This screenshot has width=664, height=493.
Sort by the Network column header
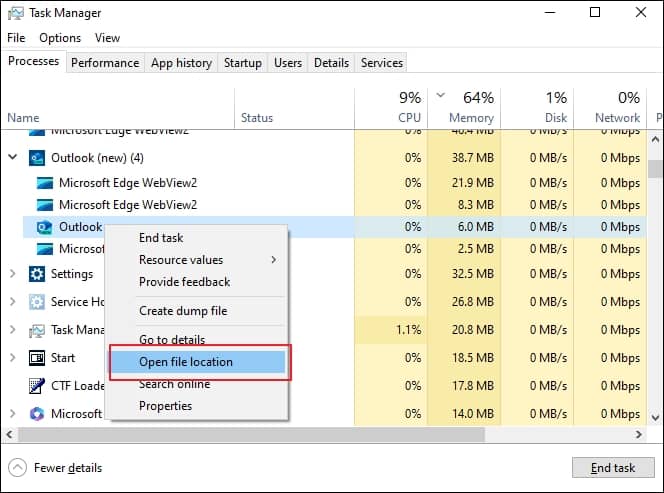click(x=610, y=108)
